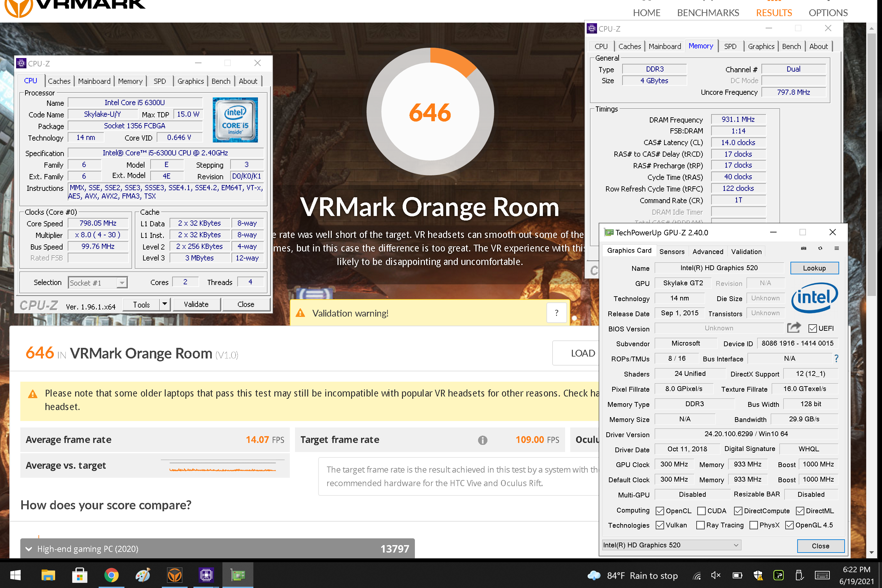
Task: Click the VRMark scrollbar up arrow
Action: (x=871, y=28)
